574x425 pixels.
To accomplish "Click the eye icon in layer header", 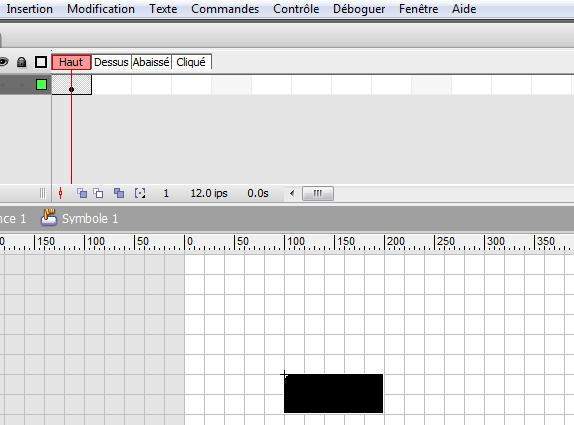I will pos(3,62).
